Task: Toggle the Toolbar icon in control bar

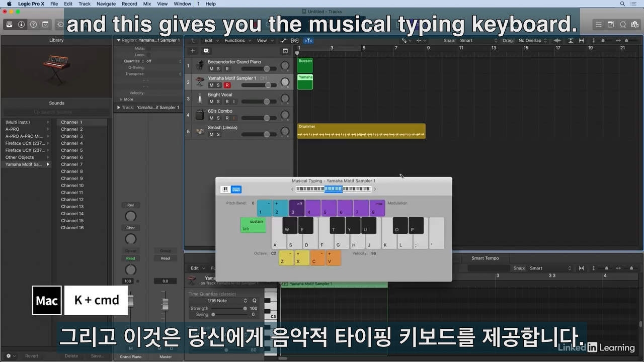Action: point(45,24)
